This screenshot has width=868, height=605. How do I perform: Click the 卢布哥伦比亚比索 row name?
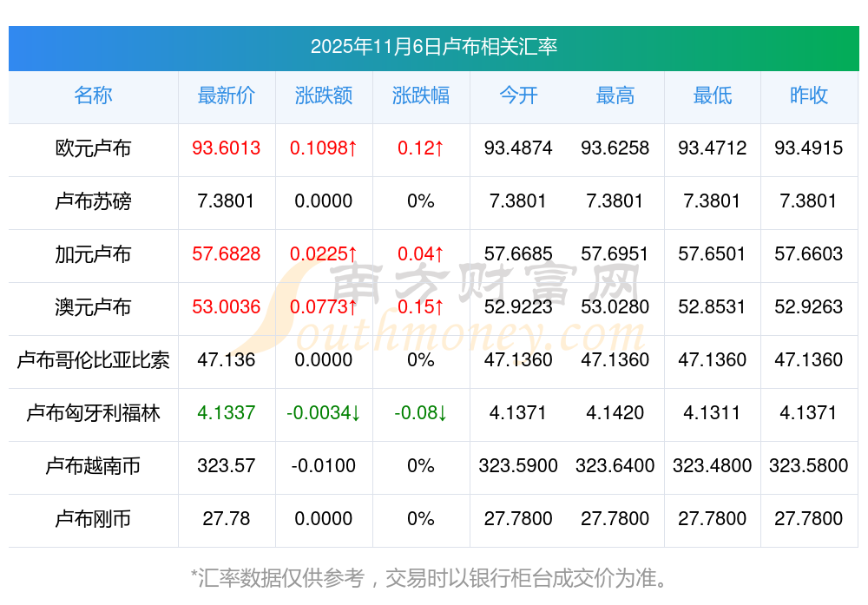pos(93,360)
